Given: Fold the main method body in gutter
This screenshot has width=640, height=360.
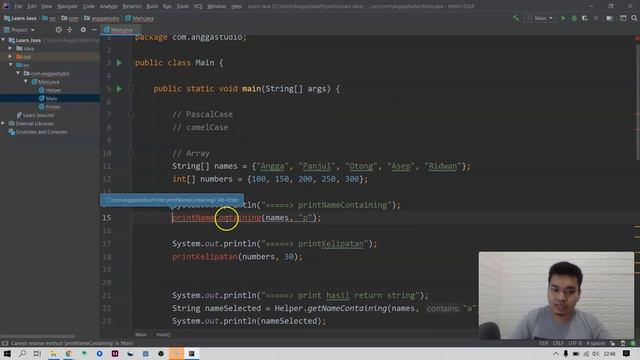Looking at the screenshot, I should point(131,89).
